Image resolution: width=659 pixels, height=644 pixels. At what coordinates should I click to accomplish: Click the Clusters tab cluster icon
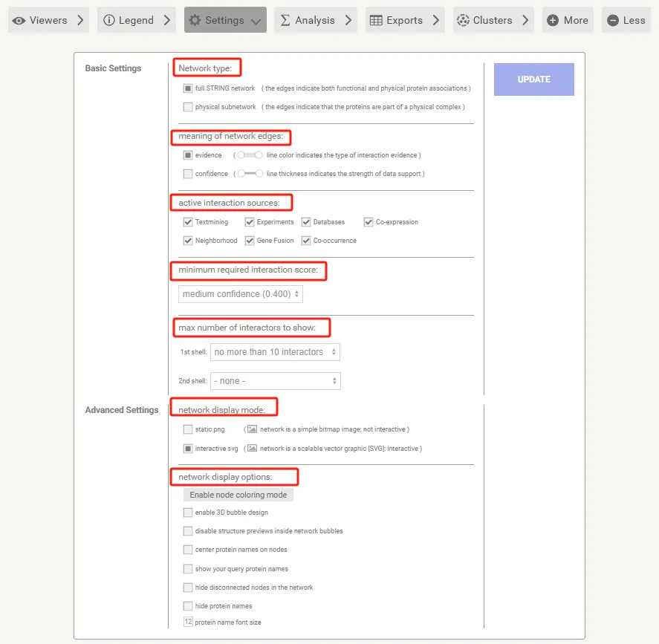pyautogui.click(x=463, y=21)
